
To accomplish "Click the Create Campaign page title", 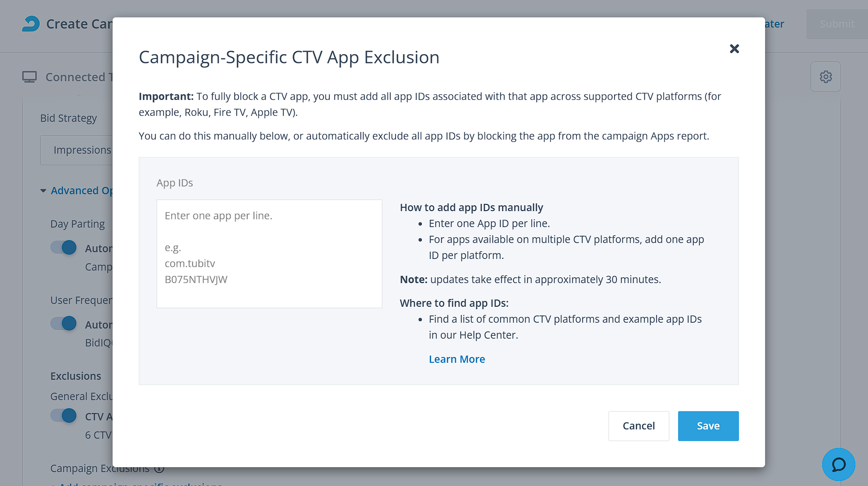I will 79,24.
